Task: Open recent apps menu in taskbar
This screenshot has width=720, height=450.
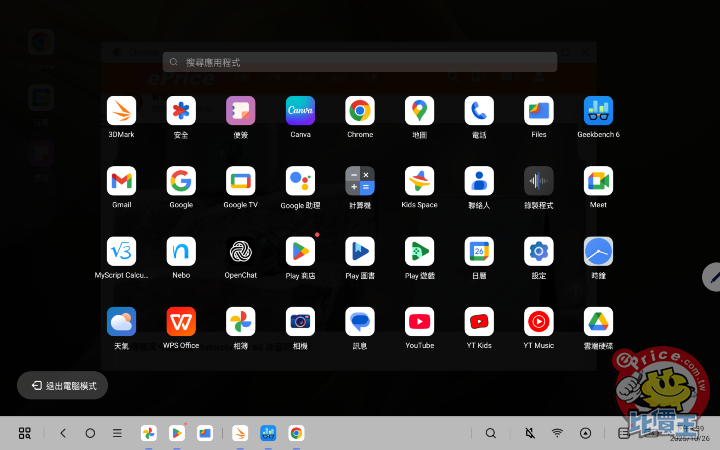Action: (x=117, y=433)
